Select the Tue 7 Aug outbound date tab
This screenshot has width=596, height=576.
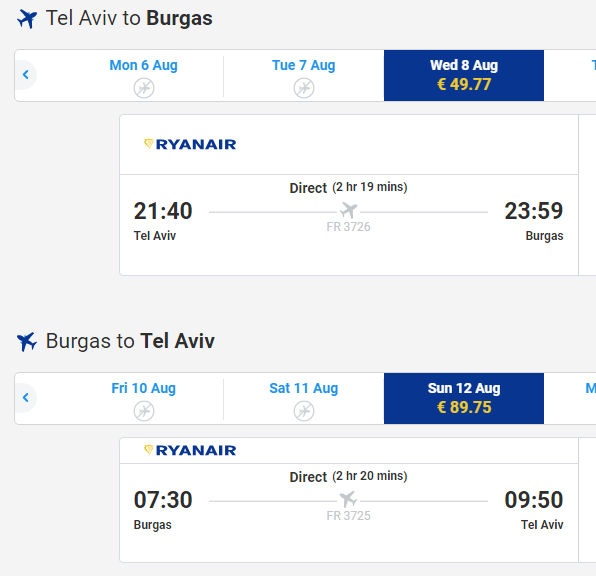(x=304, y=75)
